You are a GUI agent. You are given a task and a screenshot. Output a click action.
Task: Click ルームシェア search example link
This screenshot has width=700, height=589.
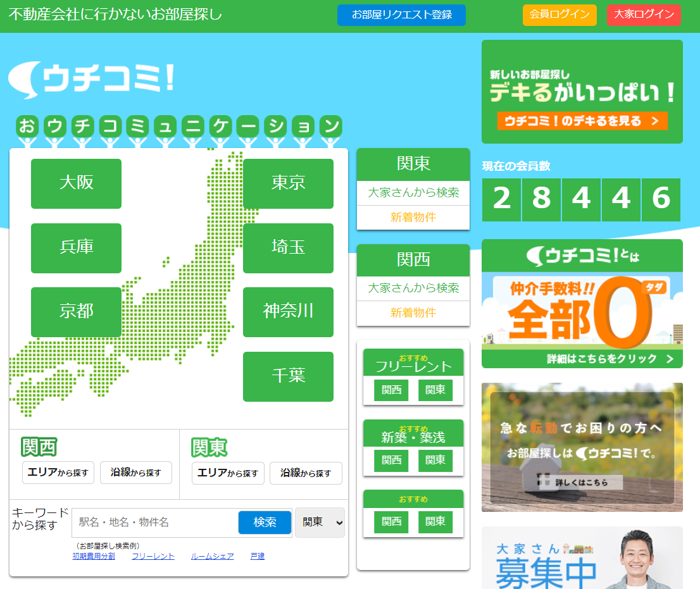pyautogui.click(x=213, y=557)
